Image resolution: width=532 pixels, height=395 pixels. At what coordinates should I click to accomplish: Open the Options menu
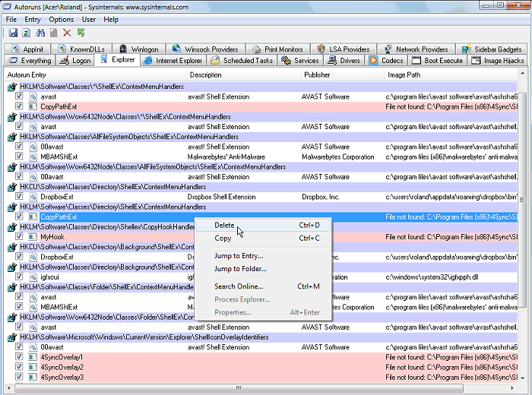click(62, 19)
